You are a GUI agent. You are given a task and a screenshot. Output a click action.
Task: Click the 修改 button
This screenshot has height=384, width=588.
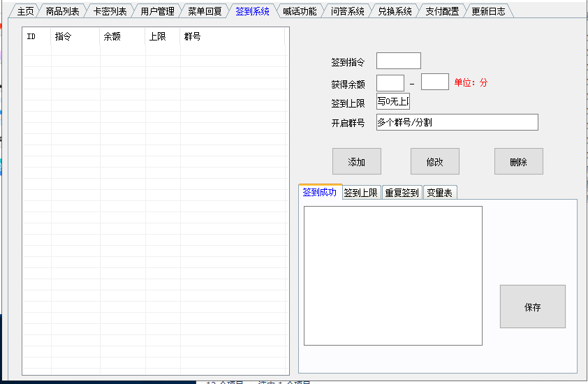pyautogui.click(x=435, y=161)
